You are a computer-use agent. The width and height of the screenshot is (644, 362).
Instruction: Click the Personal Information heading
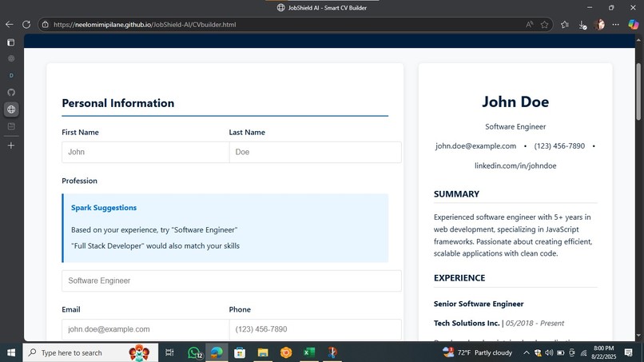118,103
